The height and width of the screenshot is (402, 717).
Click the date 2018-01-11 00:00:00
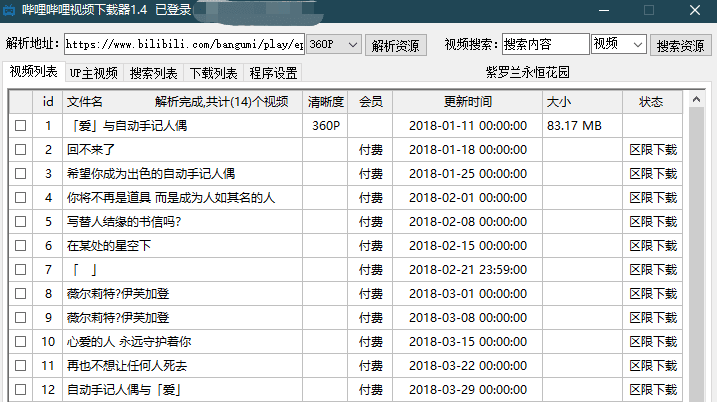tap(468, 126)
